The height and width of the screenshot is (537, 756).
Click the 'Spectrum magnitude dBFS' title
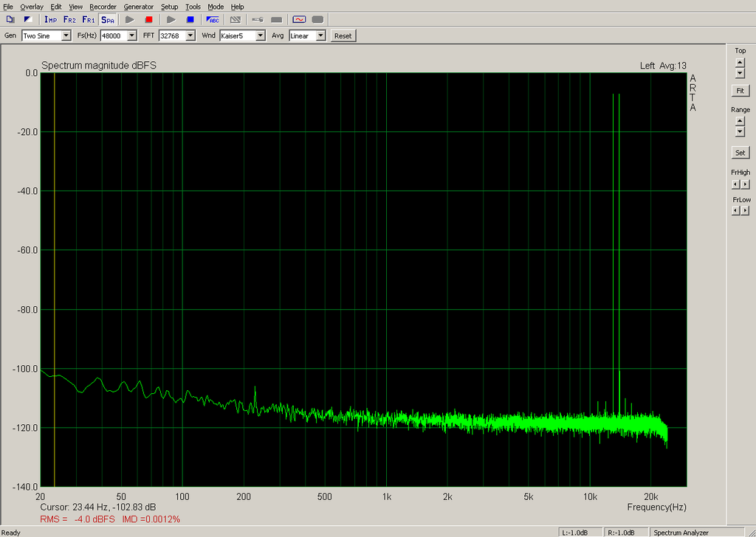[99, 66]
